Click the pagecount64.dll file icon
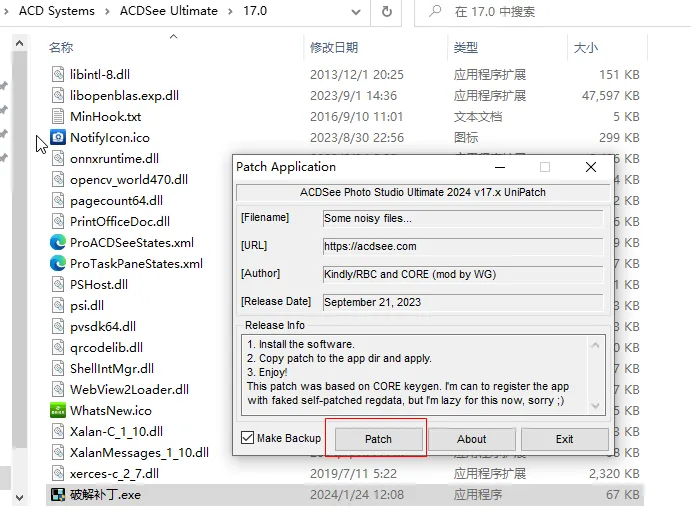This screenshot has width=691, height=514. click(58, 201)
